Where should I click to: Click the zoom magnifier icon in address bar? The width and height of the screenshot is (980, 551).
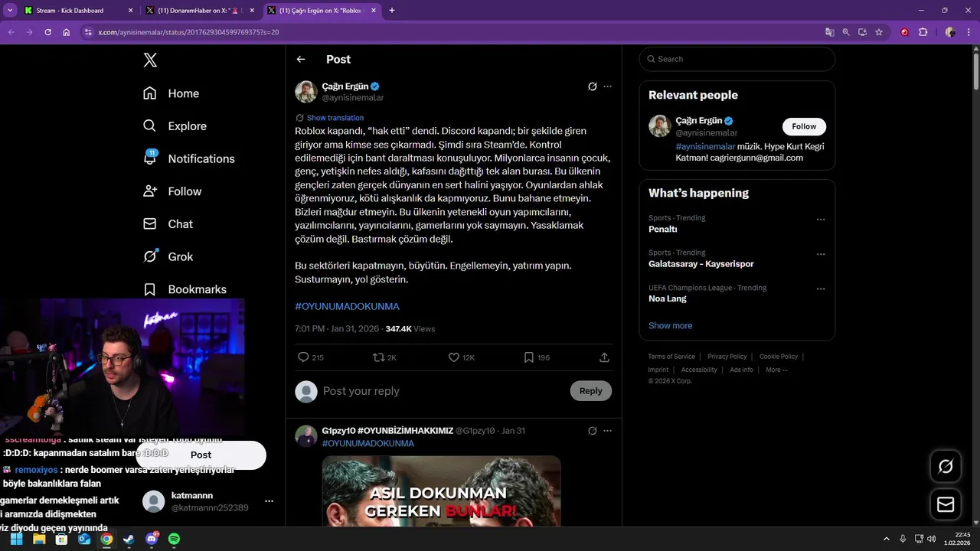(846, 32)
